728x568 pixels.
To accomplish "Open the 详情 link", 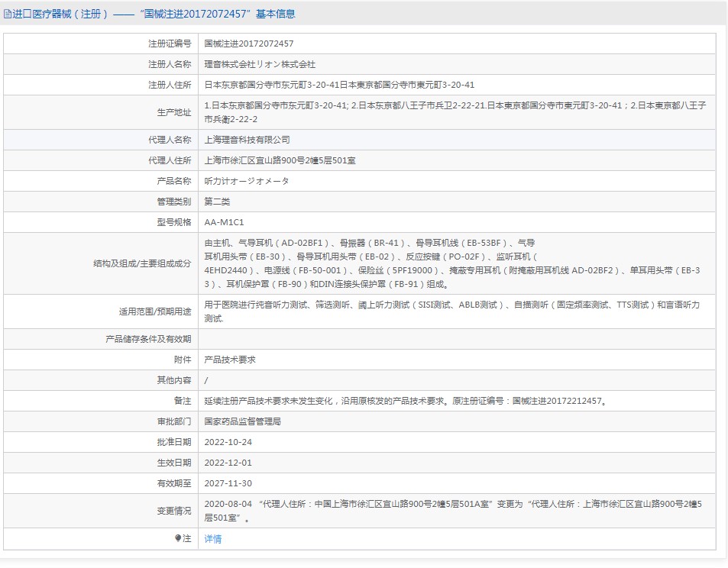I will click(213, 539).
